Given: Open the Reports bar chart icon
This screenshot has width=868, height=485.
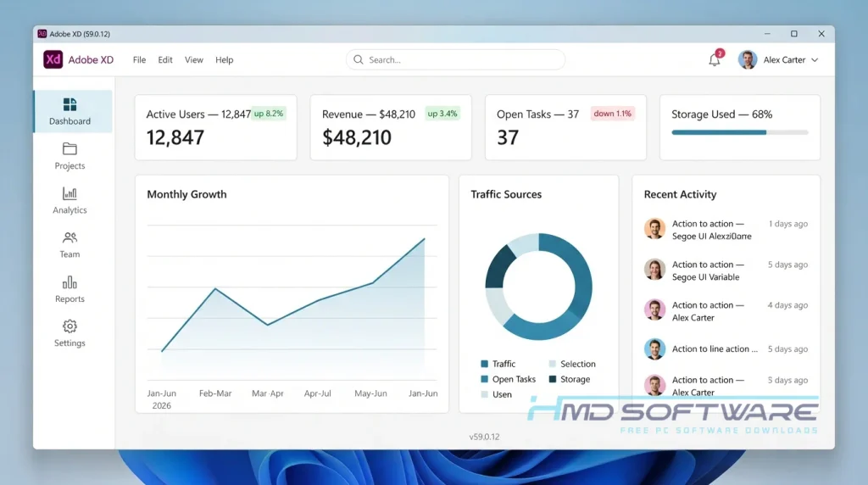Looking at the screenshot, I should 70,282.
